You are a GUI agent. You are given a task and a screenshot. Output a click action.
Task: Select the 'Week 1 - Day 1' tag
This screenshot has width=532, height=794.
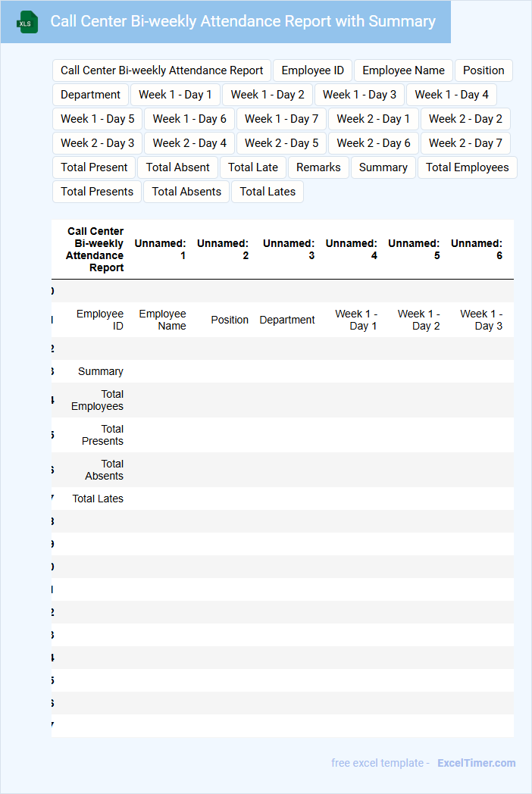click(175, 95)
